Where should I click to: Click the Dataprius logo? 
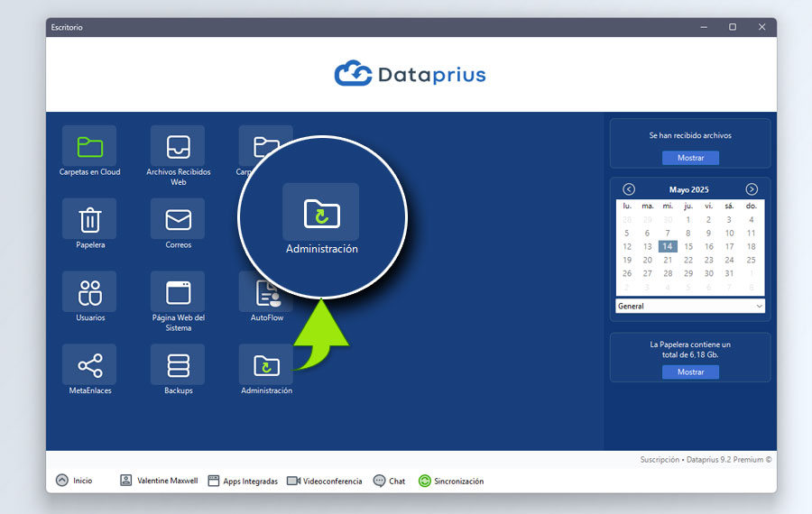pyautogui.click(x=411, y=74)
